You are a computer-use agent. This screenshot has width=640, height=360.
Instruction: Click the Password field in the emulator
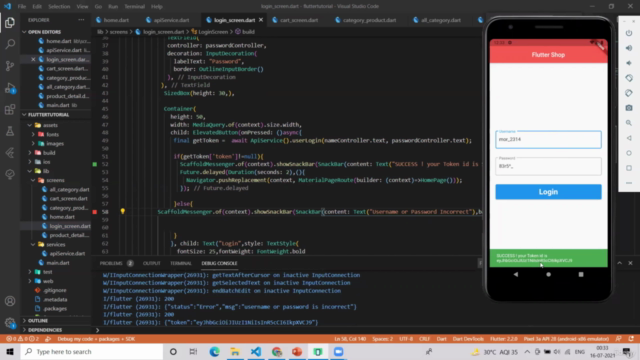548,166
